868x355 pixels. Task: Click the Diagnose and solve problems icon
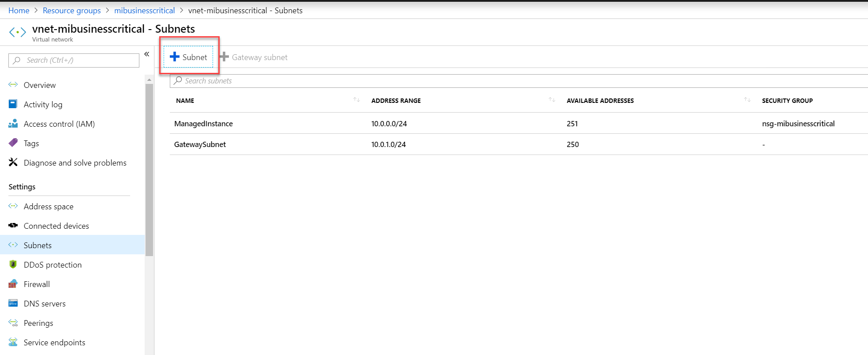13,162
